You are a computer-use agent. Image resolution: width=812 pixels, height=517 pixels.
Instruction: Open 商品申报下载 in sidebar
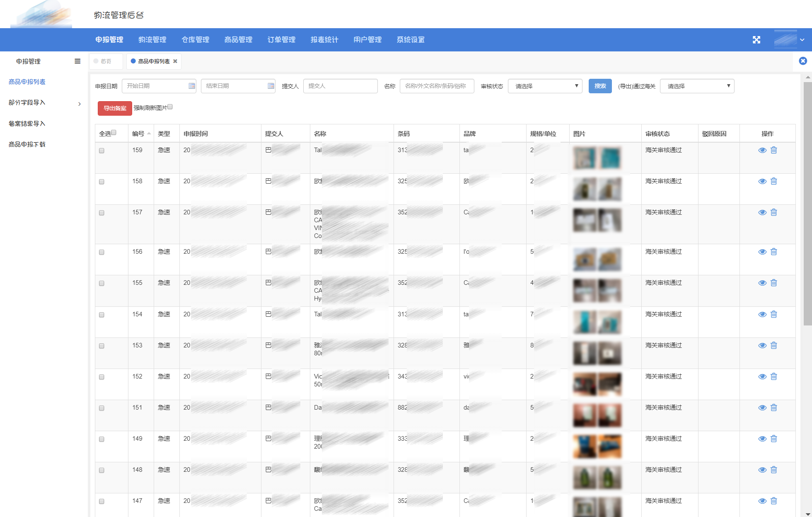(27, 144)
